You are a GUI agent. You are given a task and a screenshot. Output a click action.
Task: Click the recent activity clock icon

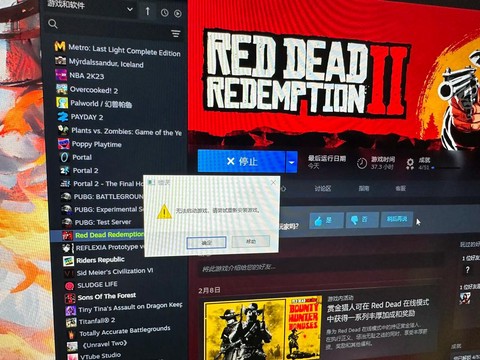(165, 13)
